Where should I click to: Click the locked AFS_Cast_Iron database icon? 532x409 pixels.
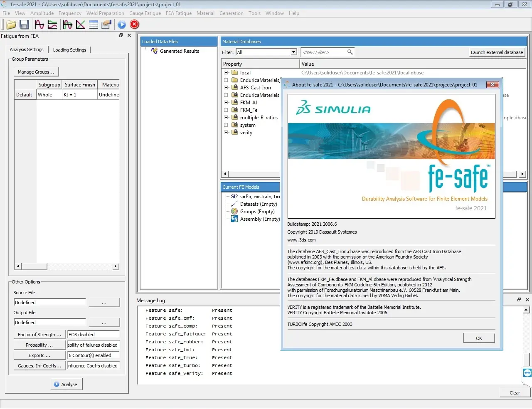234,88
